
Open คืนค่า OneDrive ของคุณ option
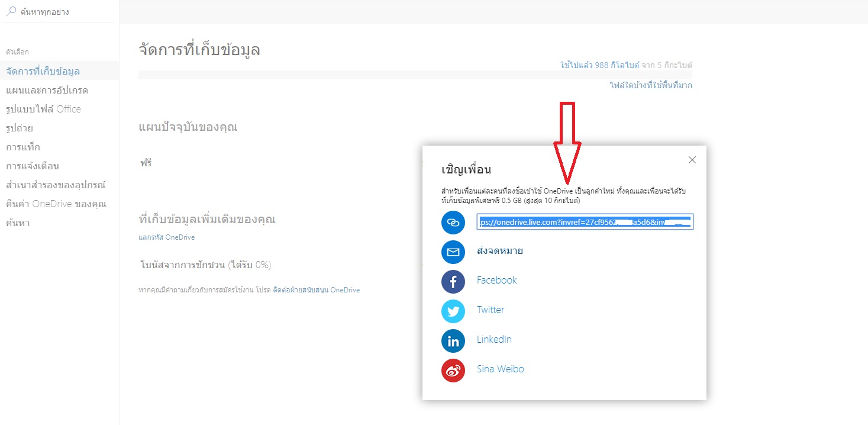[56, 204]
